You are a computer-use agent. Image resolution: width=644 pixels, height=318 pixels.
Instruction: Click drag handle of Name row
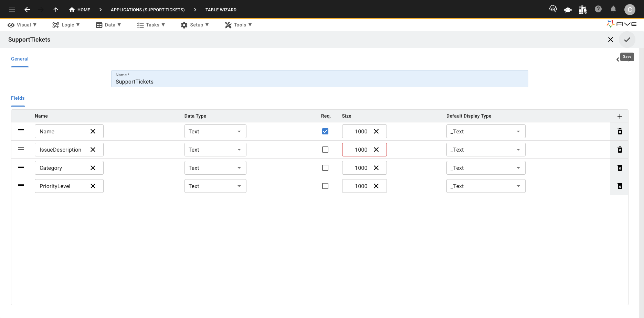coord(21,131)
